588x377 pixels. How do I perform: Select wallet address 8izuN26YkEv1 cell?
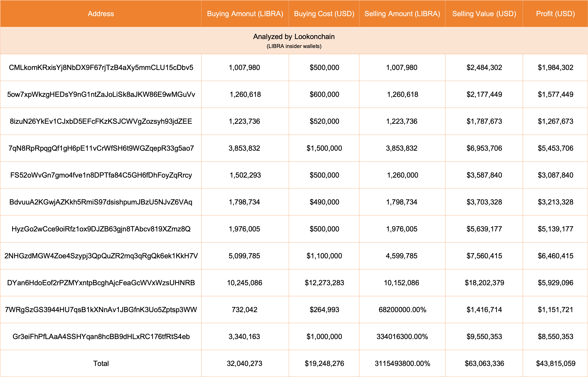pos(101,121)
